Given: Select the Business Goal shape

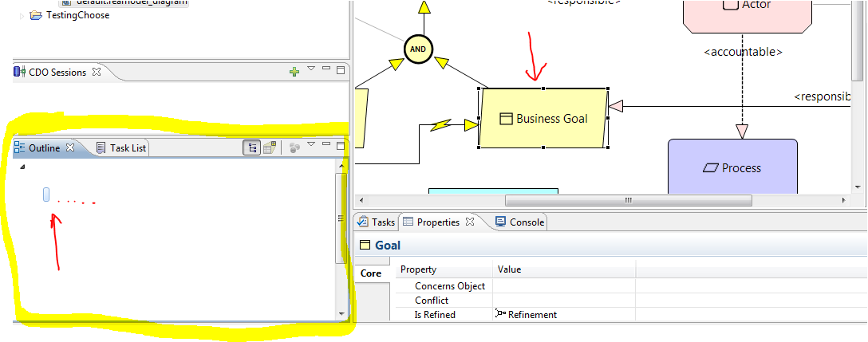Looking at the screenshot, I should 543,118.
